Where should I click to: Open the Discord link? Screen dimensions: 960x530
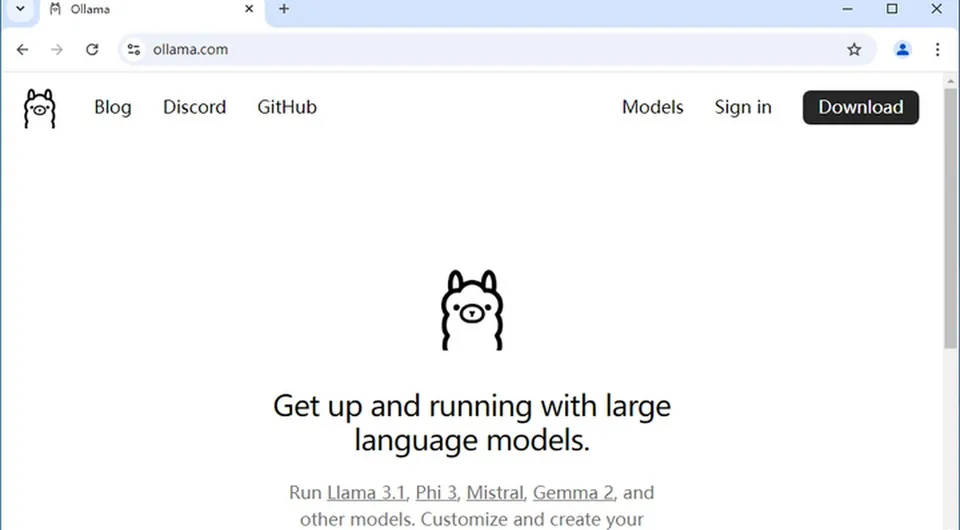click(x=195, y=107)
